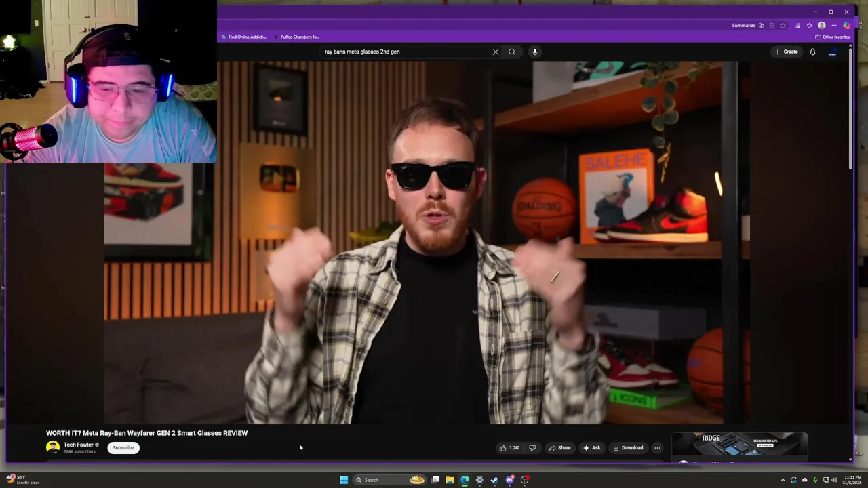
Task: Start voice search with the microphone
Action: click(534, 52)
